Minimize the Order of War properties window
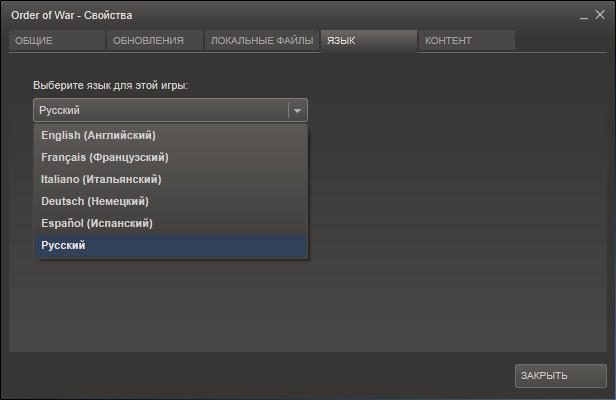The image size is (616, 400). tap(584, 16)
